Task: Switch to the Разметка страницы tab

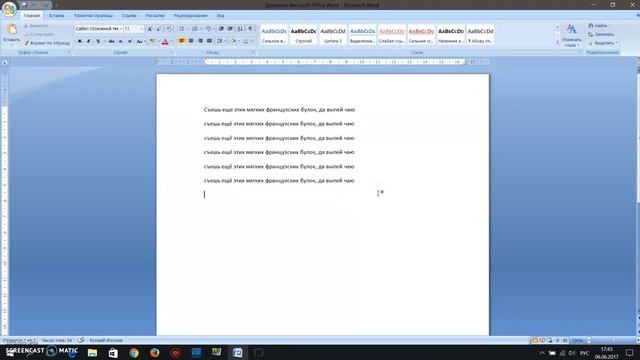Action: tap(93, 16)
